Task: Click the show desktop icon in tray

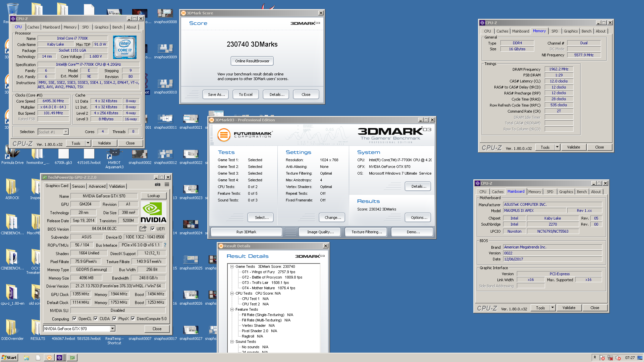Action: pos(640,358)
